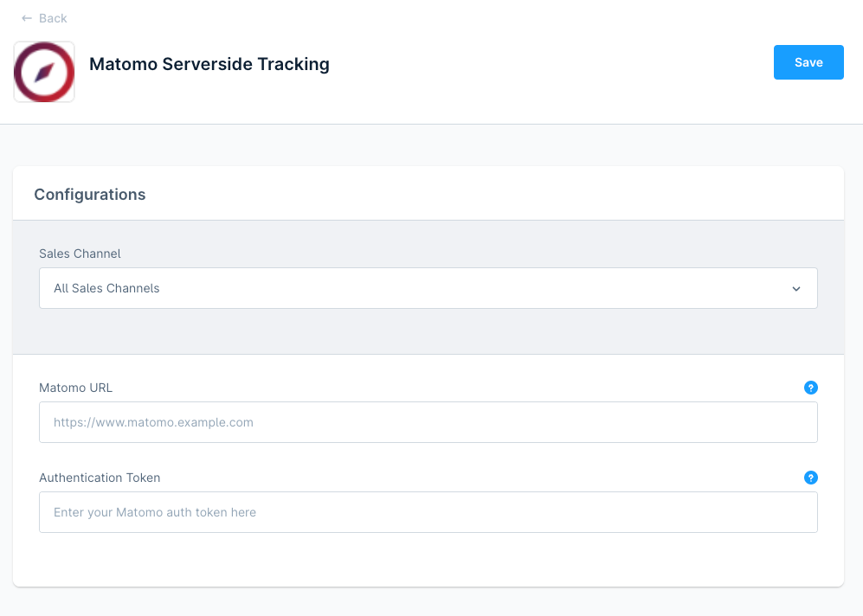Click the Matomo compass plugin logo
The height and width of the screenshot is (616, 863).
[44, 72]
